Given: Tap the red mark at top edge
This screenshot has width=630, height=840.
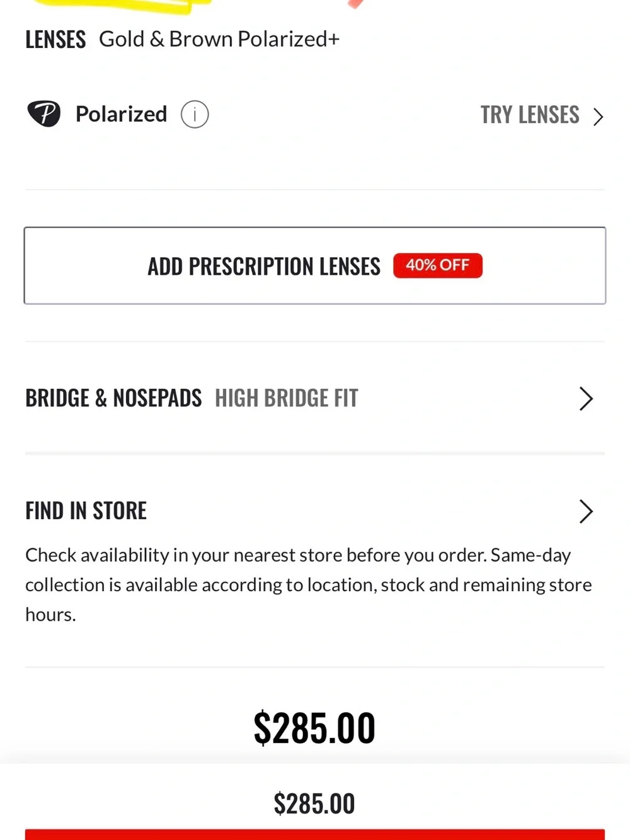Looking at the screenshot, I should (356, 4).
